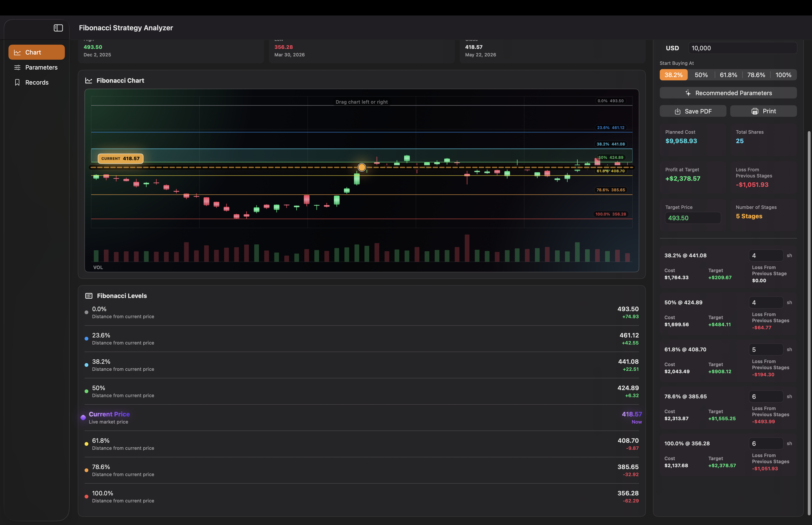The image size is (812, 525).
Task: Click the VOL label on volume chart
Action: click(x=98, y=268)
